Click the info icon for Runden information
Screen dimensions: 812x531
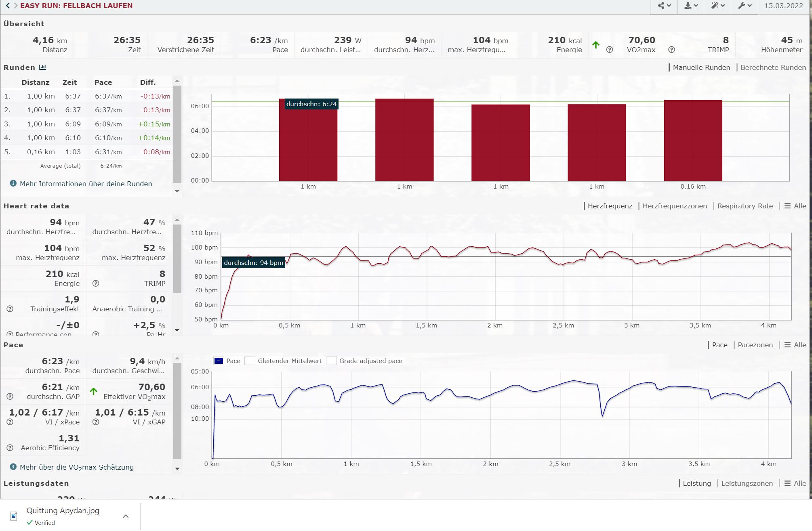point(13,183)
